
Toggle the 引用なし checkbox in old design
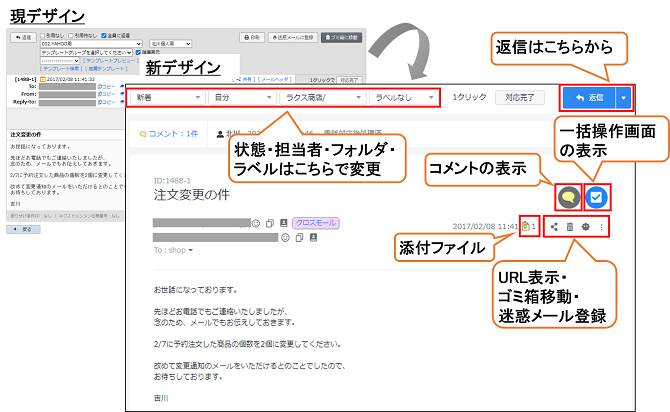click(43, 35)
